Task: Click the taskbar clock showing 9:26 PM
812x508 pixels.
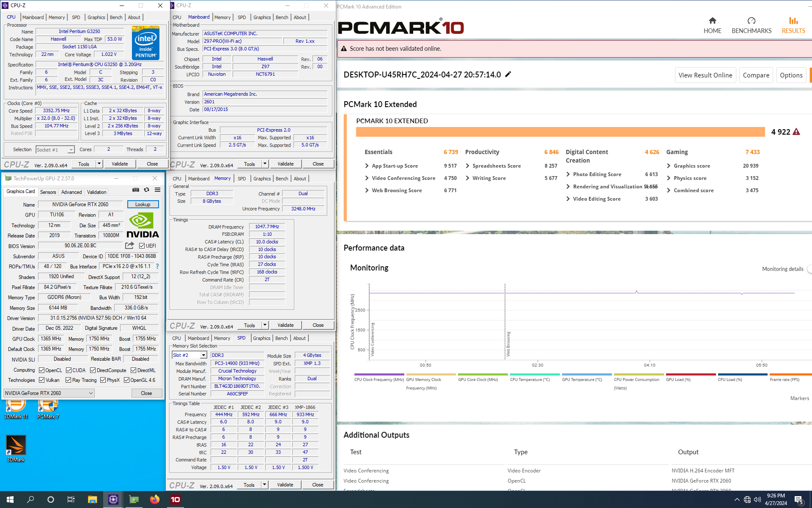Action: (x=776, y=500)
